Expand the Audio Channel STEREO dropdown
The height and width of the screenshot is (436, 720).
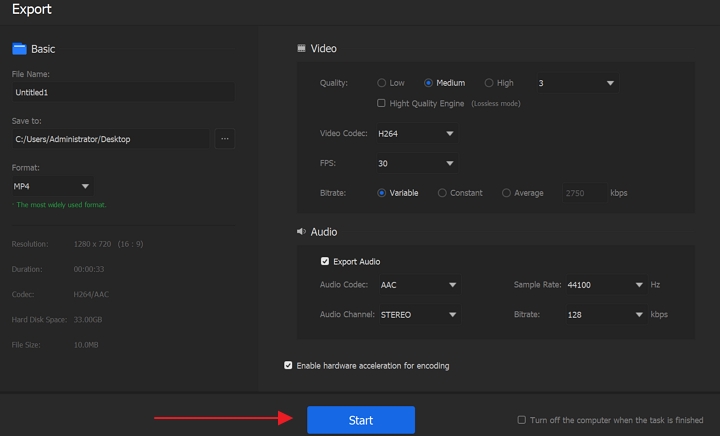(418, 315)
